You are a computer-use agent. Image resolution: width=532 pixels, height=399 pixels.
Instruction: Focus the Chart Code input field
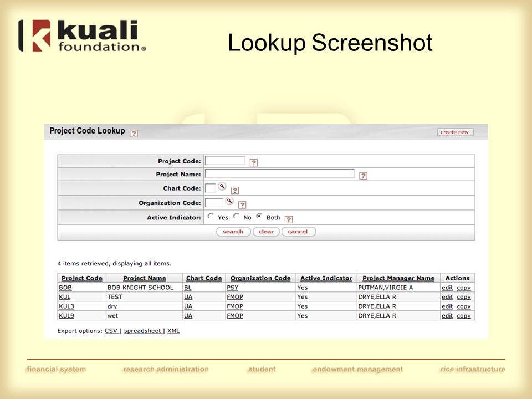(211, 188)
